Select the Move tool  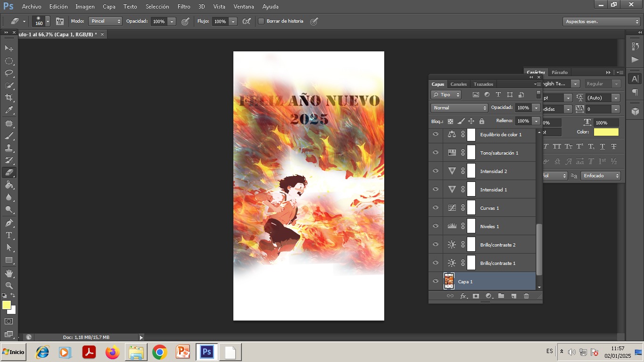point(9,48)
